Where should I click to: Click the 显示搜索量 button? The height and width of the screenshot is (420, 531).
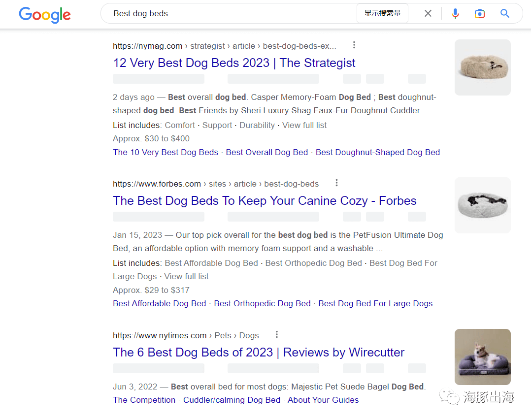382,14
